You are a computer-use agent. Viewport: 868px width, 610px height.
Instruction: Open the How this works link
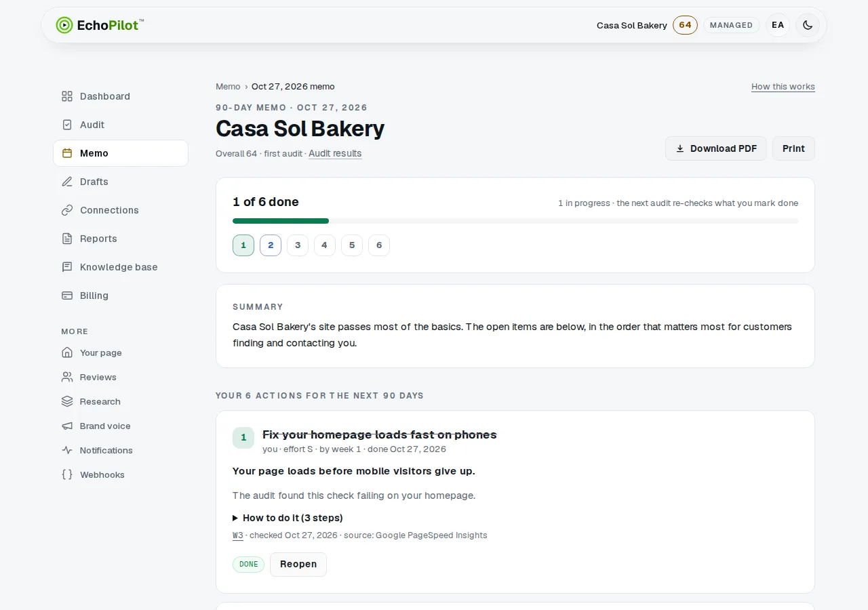[783, 87]
